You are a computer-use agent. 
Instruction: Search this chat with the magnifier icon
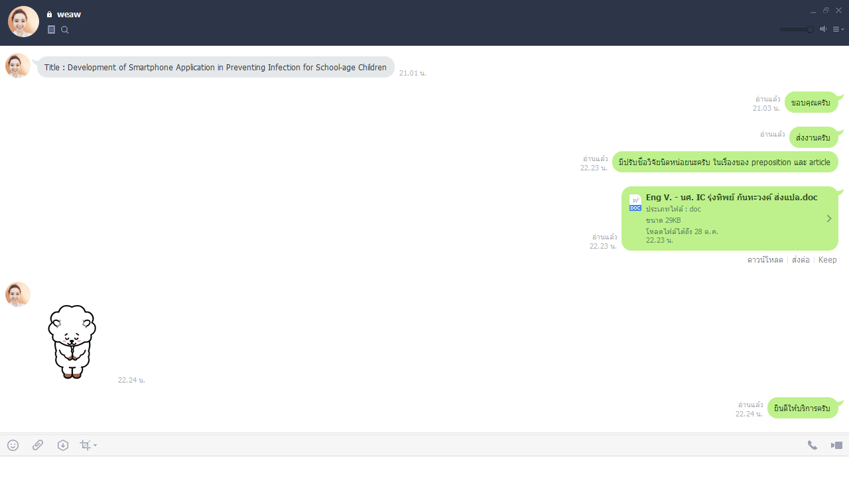[x=65, y=30]
